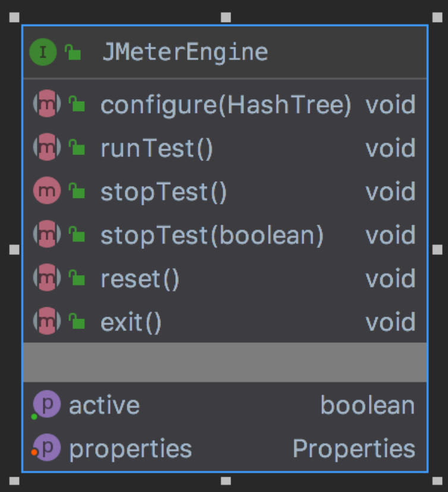Click the method icon beside stopTest(boolean)
This screenshot has height=492, width=448.
(47, 235)
